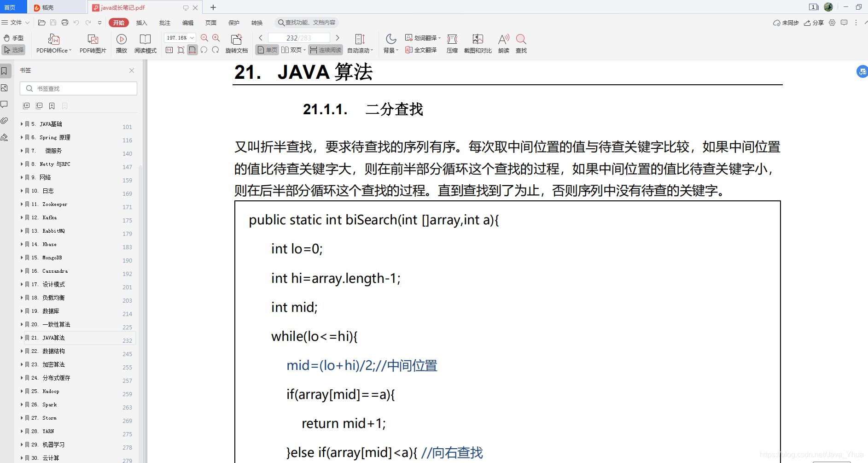Click the 未同步 sync status button
The width and height of the screenshot is (868, 463).
point(786,23)
